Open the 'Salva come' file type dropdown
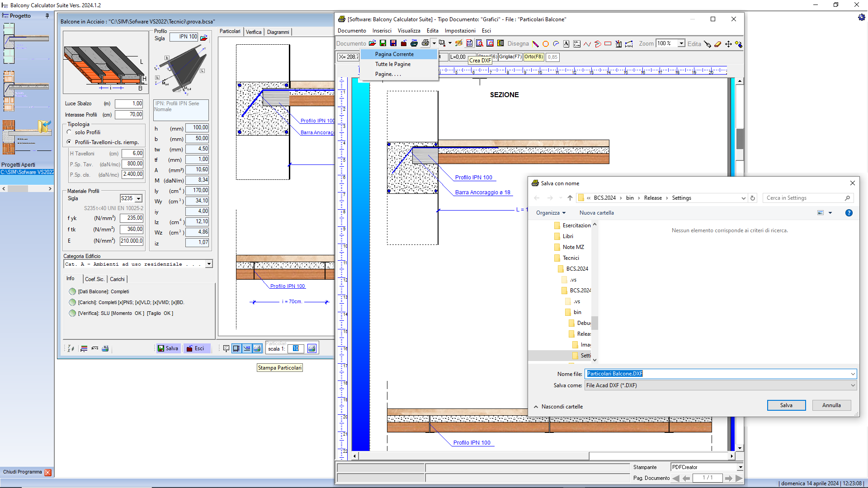Viewport: 868px width, 488px height. pyautogui.click(x=721, y=385)
